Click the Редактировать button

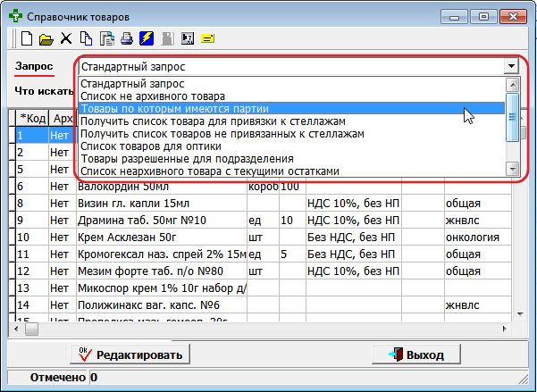(x=130, y=354)
